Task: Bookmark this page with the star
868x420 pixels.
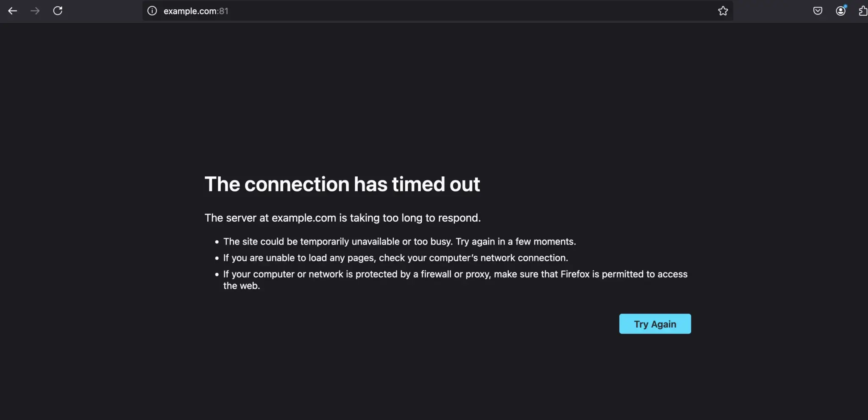Action: (x=723, y=11)
